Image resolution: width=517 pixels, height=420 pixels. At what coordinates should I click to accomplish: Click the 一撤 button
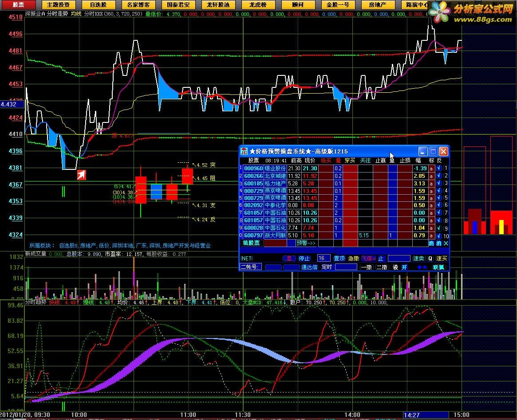(x=367, y=267)
